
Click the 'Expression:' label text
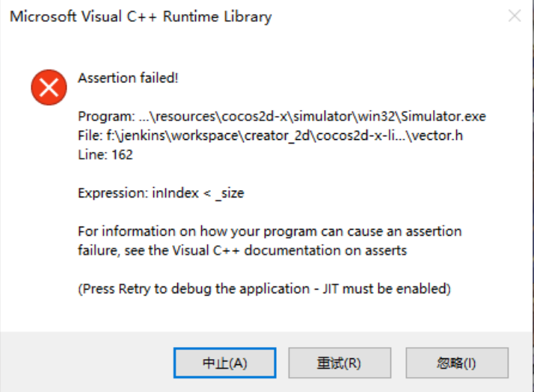click(x=112, y=193)
